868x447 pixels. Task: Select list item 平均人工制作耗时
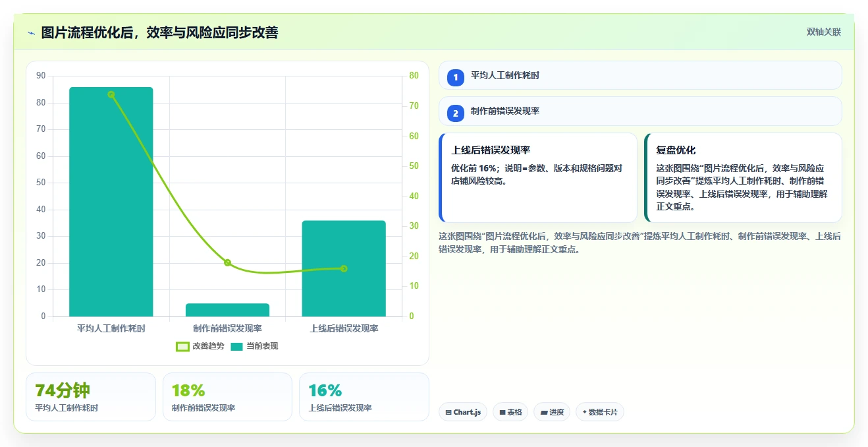coord(640,75)
